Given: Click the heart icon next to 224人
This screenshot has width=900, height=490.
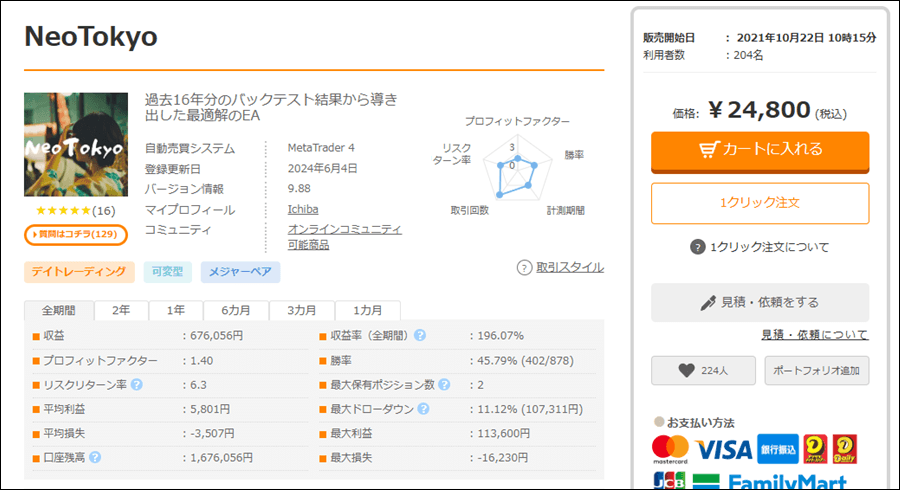Looking at the screenshot, I should pos(686,371).
